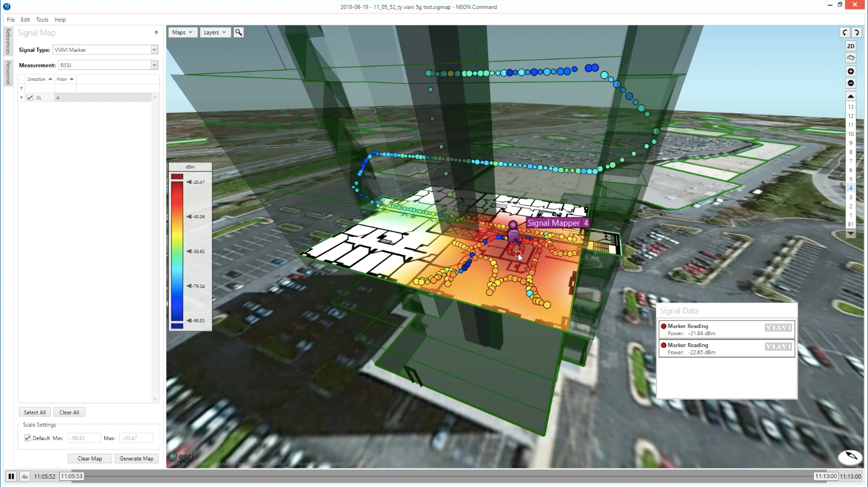This screenshot has height=487, width=868.
Task: Click the Select All button
Action: coord(35,412)
